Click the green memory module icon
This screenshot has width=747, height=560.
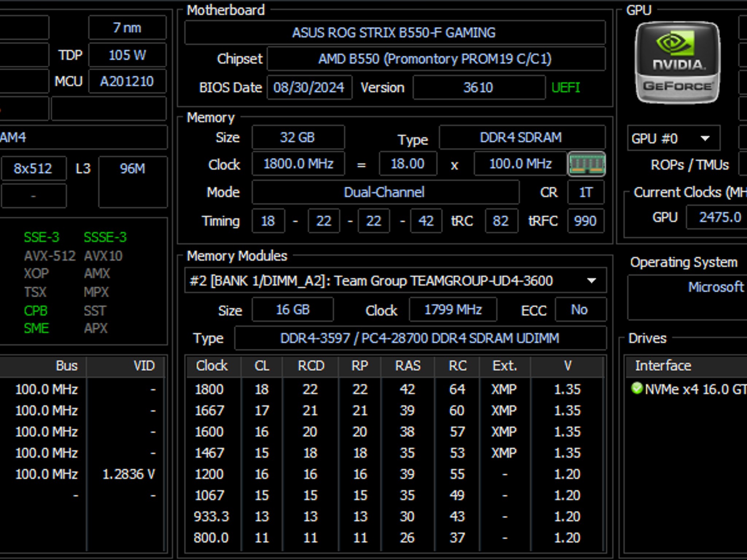coord(587,164)
